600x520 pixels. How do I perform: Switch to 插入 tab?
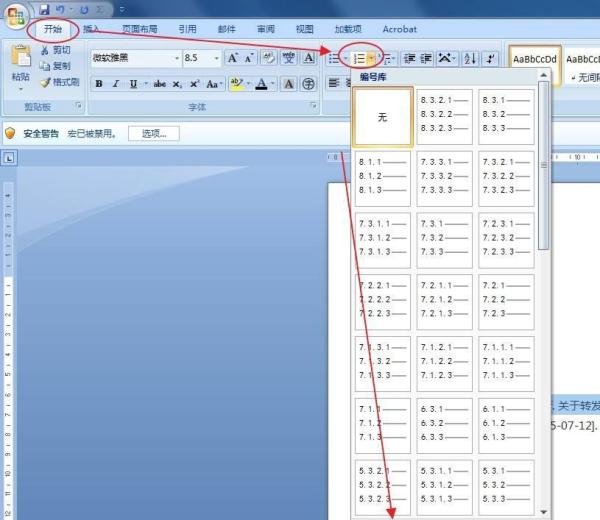(x=91, y=29)
